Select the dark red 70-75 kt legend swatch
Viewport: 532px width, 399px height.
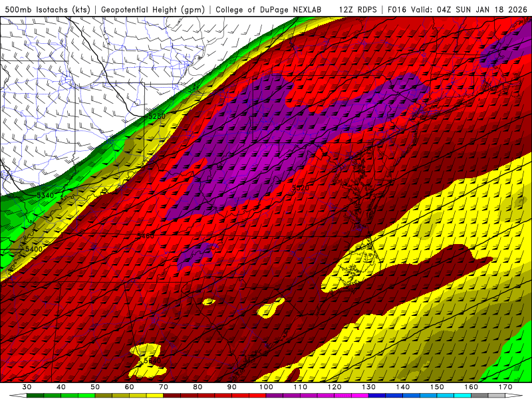(x=172, y=396)
